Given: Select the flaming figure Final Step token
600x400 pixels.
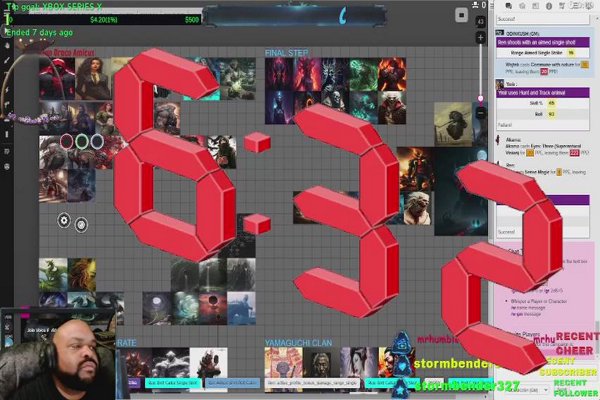Looking at the screenshot, I should click(x=392, y=75).
